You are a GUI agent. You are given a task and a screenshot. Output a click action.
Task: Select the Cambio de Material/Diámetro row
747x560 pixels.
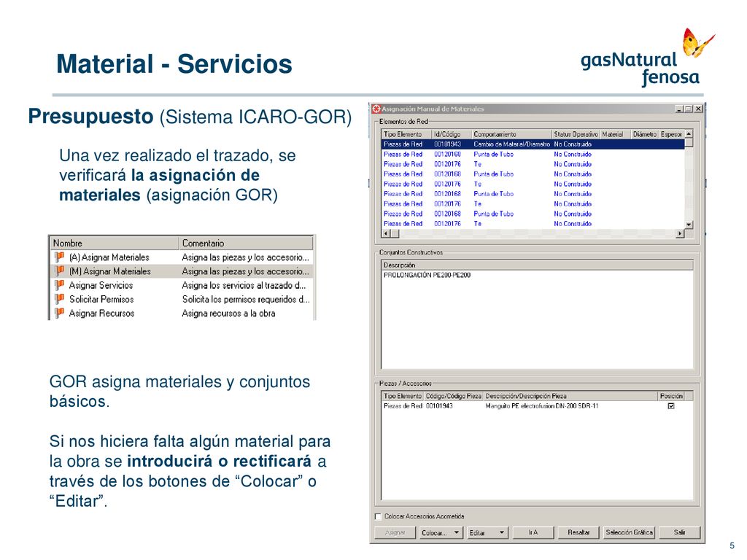pos(533,144)
